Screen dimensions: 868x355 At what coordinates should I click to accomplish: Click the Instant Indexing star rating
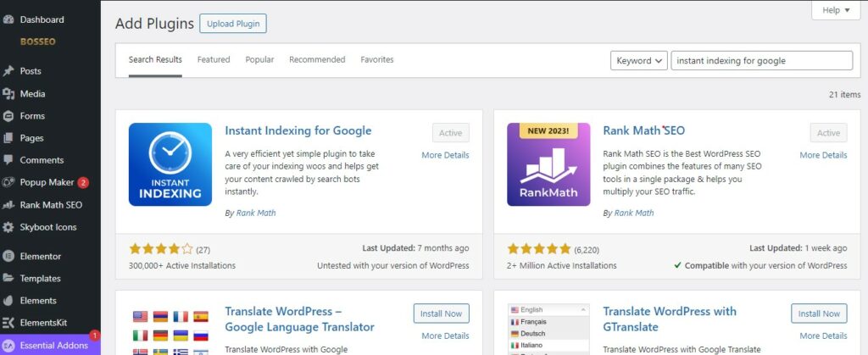[160, 249]
